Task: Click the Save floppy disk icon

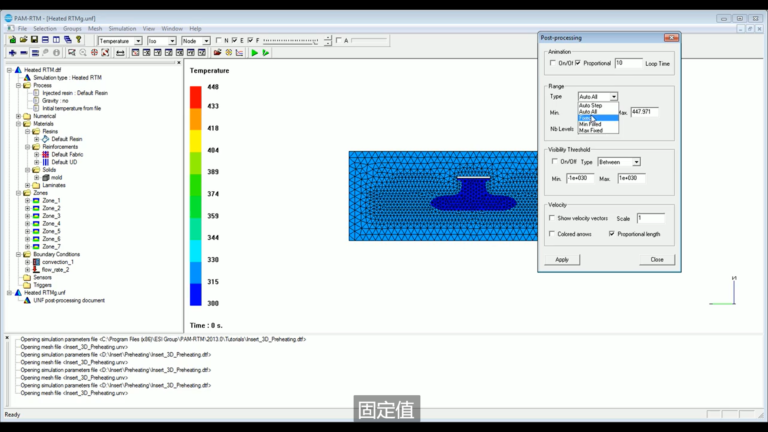Action: point(34,40)
